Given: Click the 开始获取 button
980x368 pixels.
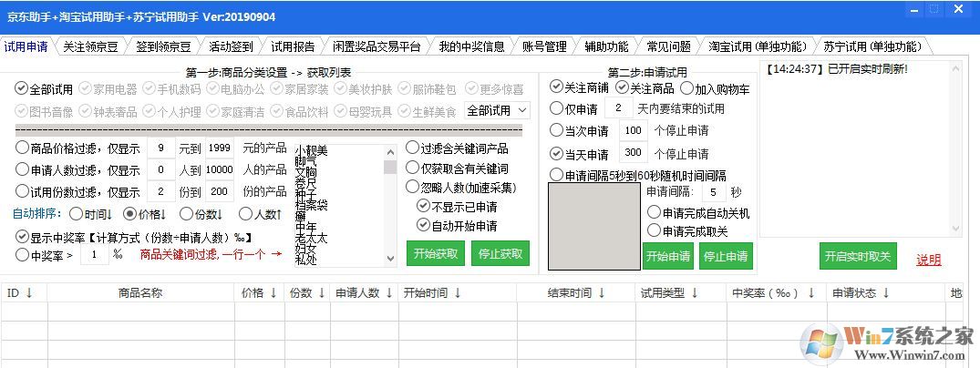Looking at the screenshot, I should pyautogui.click(x=436, y=253).
